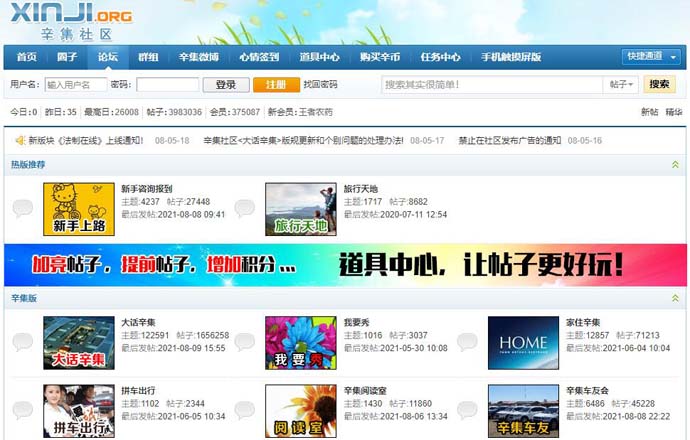Open the 新手上路 Hello Kitty forum icon

(78, 209)
